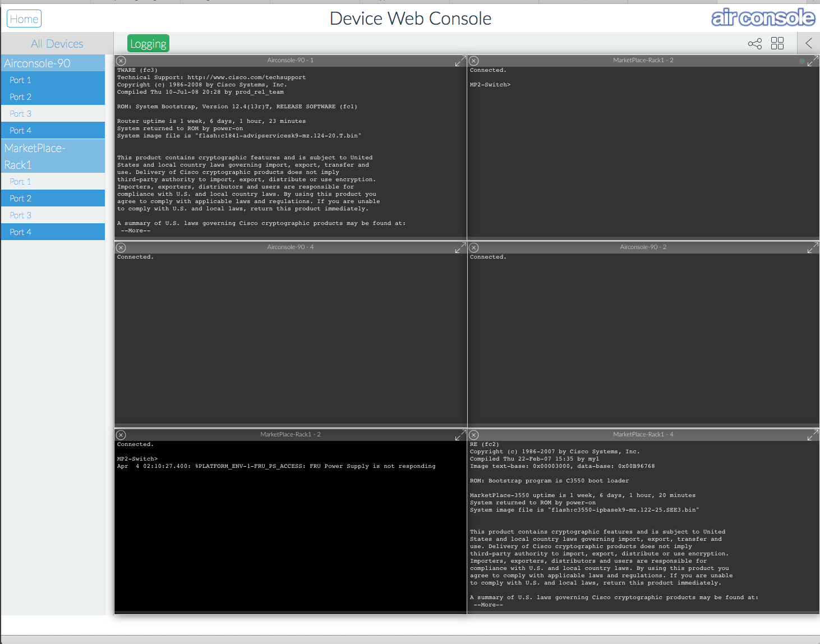Select Port 3 under Airconsole-90

53,114
